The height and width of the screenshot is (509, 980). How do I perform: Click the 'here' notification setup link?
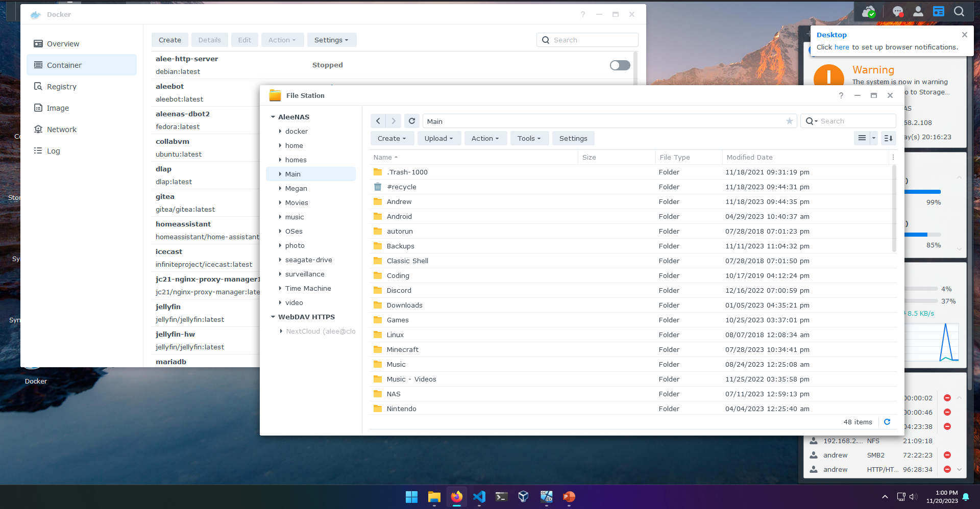point(842,47)
